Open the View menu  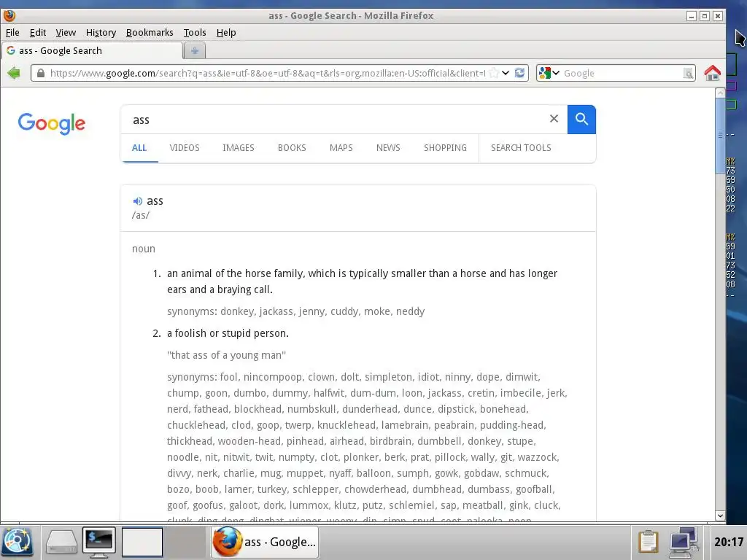click(66, 32)
